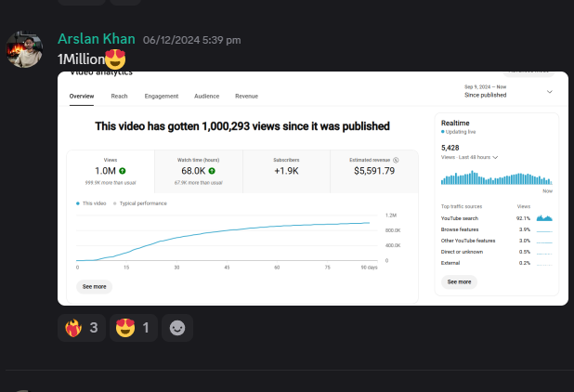This screenshot has height=392, width=574.
Task: Add a fire reaction with count 3
Action: (82, 328)
